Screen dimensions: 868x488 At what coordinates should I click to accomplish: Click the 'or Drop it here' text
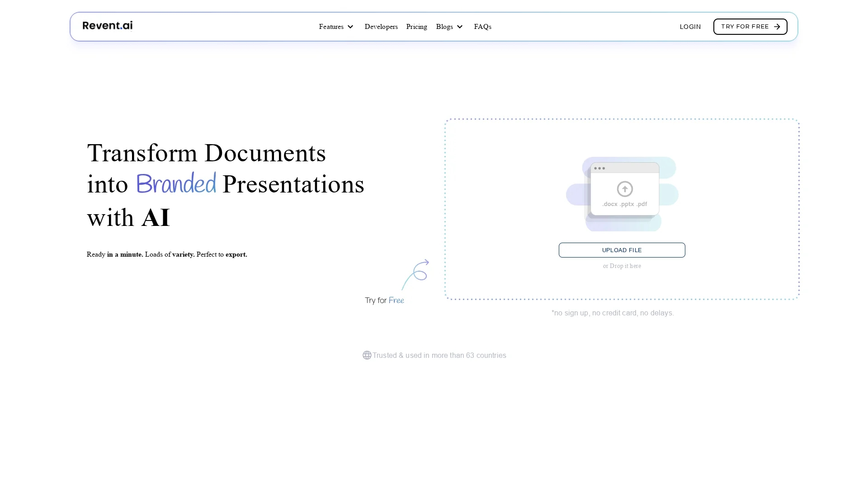tap(622, 266)
